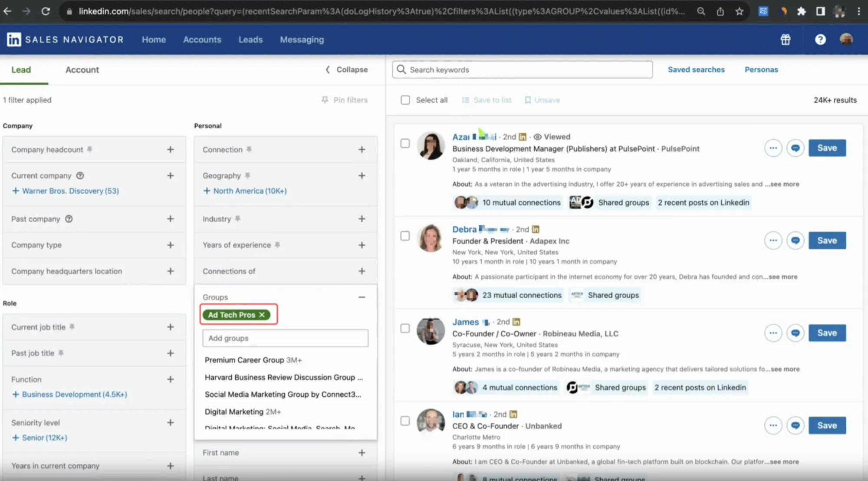Click the Add groups input field
The image size is (868, 481).
(285, 338)
